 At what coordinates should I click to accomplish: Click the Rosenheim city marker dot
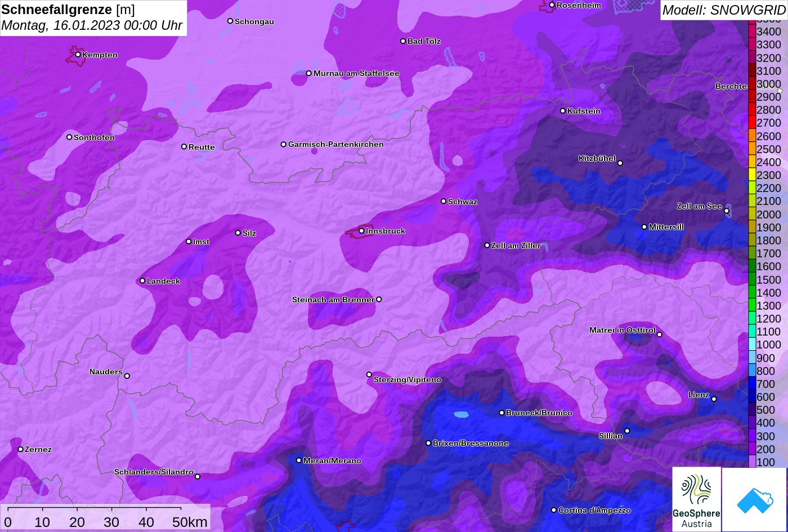[552, 5]
